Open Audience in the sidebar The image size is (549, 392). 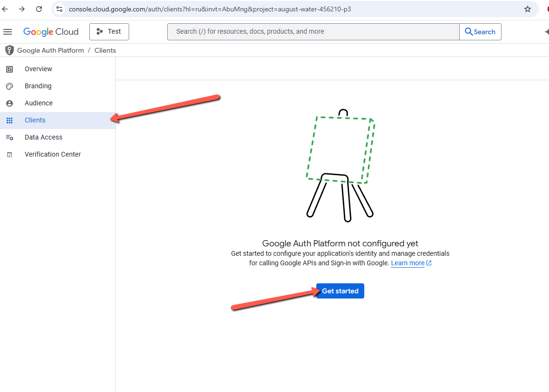click(x=58, y=103)
